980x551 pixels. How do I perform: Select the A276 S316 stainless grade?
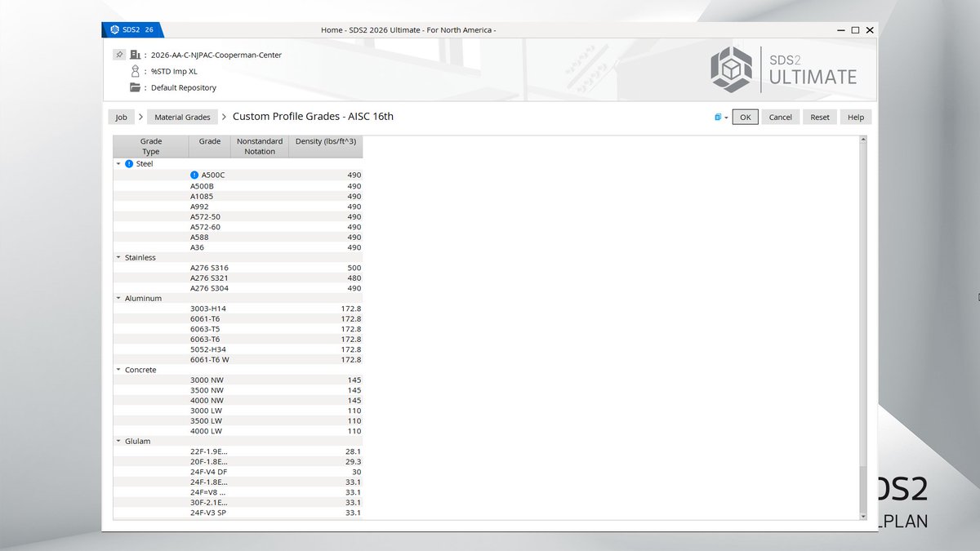click(x=207, y=268)
